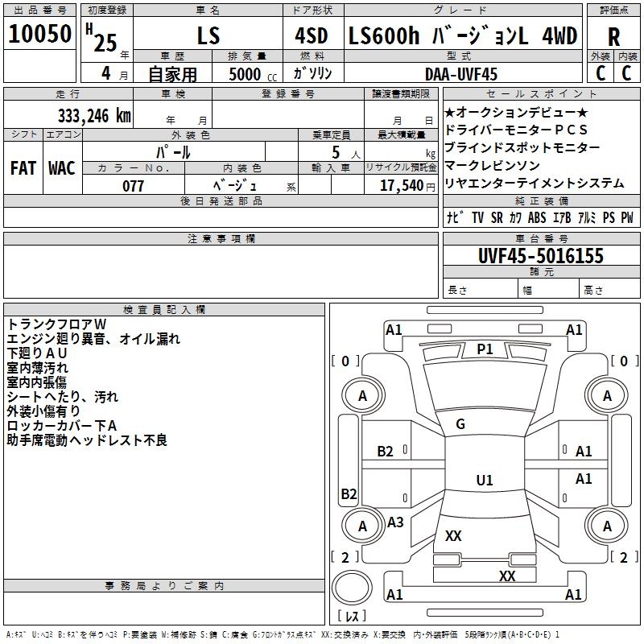Image resolution: width=644 pixels, height=644 pixels.
Task: Select the car name LS
Action: pos(208,35)
